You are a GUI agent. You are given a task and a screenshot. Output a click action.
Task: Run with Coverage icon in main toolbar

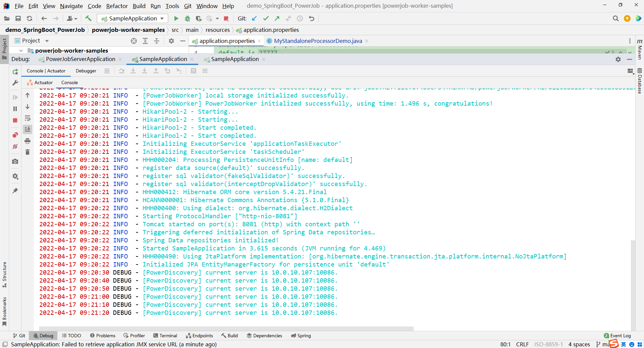199,18
